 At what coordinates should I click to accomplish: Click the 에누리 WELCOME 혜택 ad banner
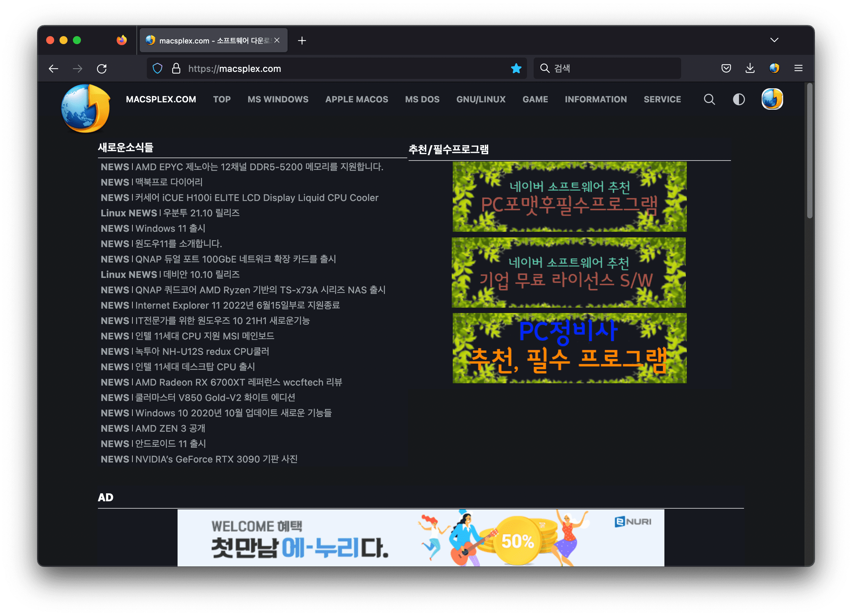tap(421, 538)
